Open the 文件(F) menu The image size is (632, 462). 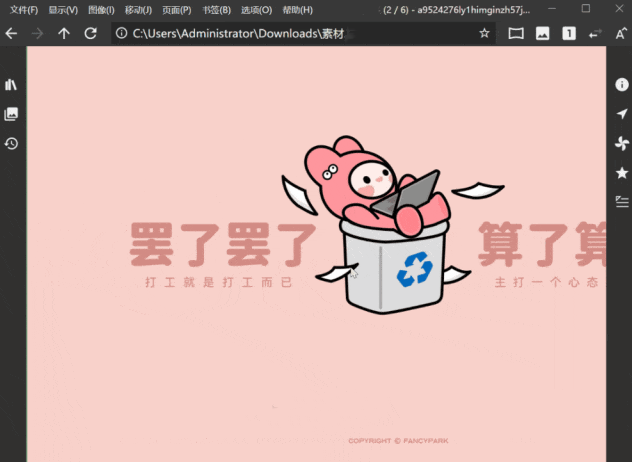pyautogui.click(x=24, y=10)
